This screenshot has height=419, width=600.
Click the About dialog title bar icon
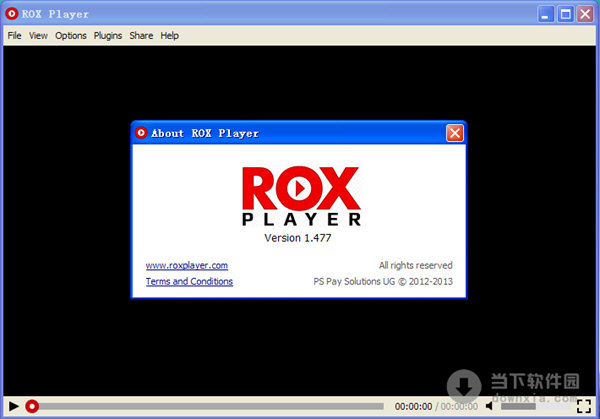click(141, 133)
